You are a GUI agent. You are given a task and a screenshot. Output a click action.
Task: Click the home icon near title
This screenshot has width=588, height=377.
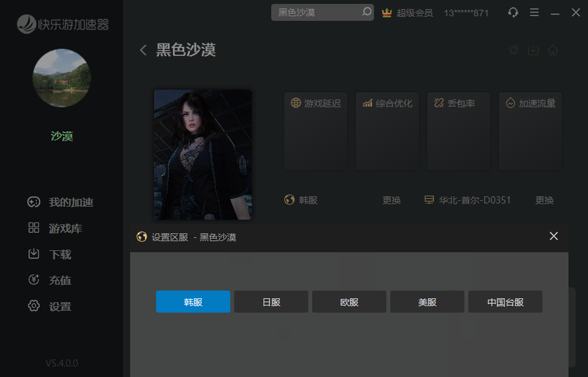coord(553,50)
